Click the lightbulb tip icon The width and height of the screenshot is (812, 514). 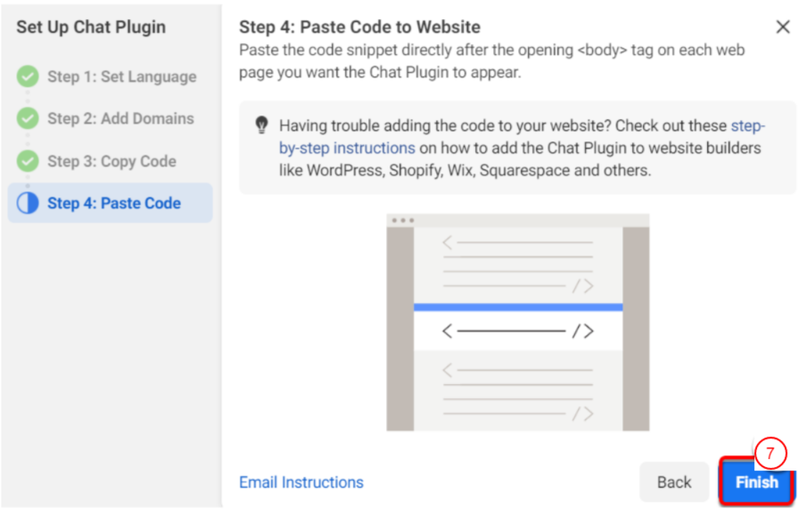[x=261, y=126]
